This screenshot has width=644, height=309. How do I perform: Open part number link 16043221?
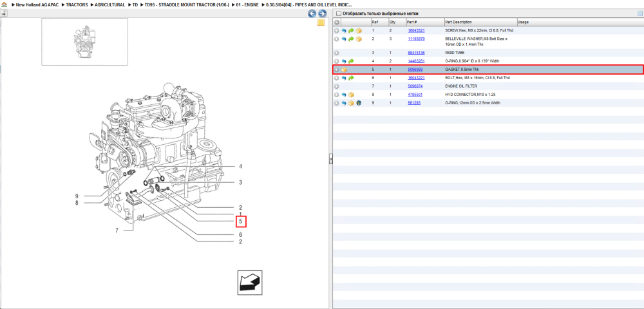[x=416, y=78]
